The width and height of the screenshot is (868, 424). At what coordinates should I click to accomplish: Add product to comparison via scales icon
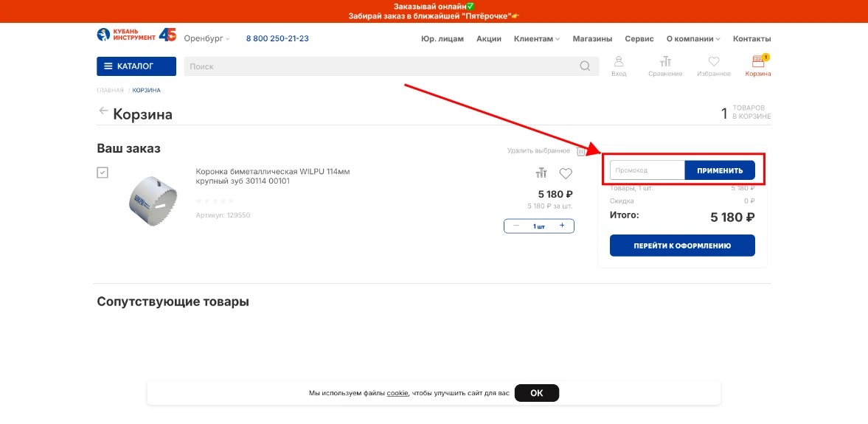tap(541, 174)
